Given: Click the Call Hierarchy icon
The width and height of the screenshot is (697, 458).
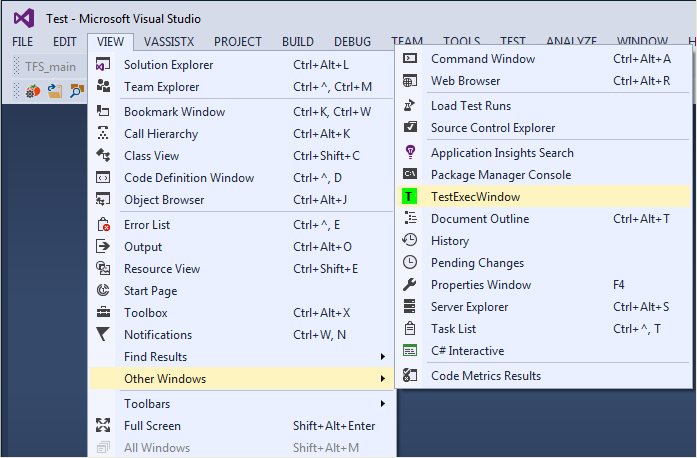Looking at the screenshot, I should pyautogui.click(x=103, y=133).
